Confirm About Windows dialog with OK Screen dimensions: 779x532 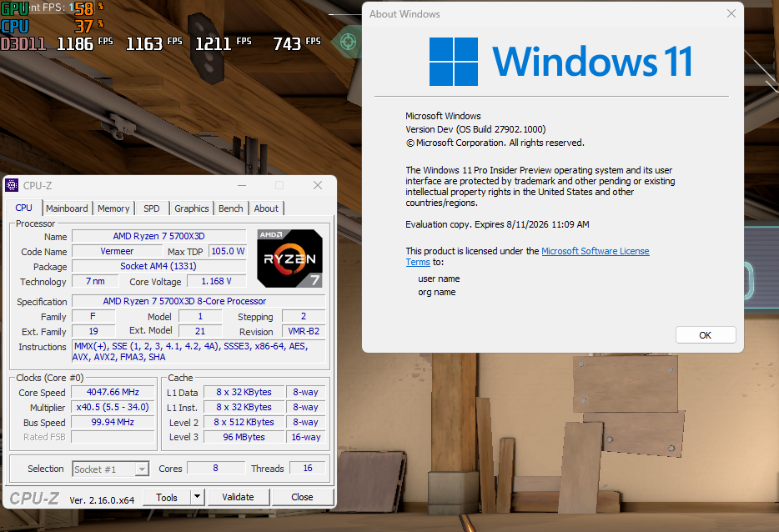705,335
